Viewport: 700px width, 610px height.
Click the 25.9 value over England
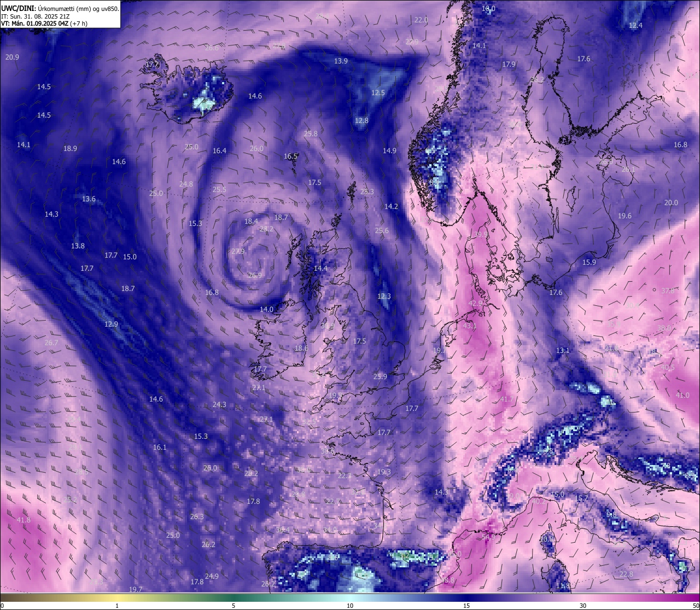pyautogui.click(x=380, y=376)
